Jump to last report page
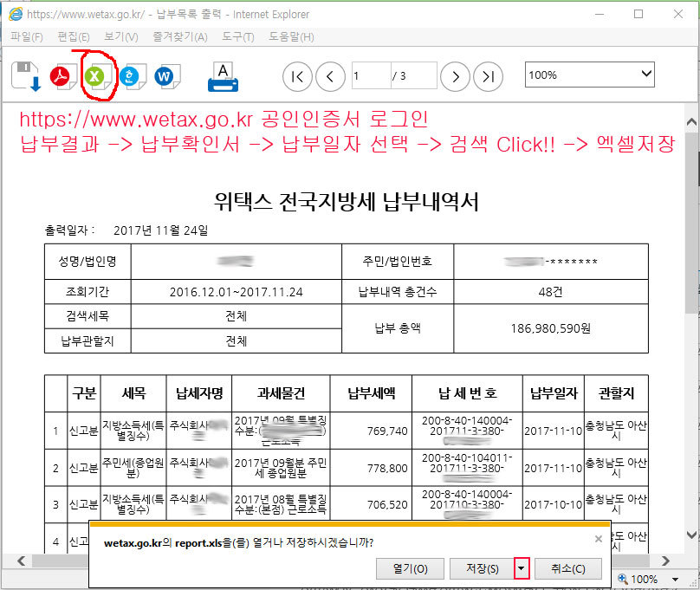The height and width of the screenshot is (590, 700). coord(488,77)
